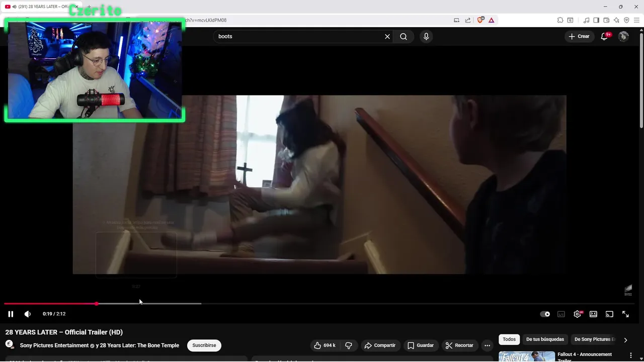The width and height of the screenshot is (644, 362).
Task: Toggle subtitles/closed captions button
Action: (561, 314)
